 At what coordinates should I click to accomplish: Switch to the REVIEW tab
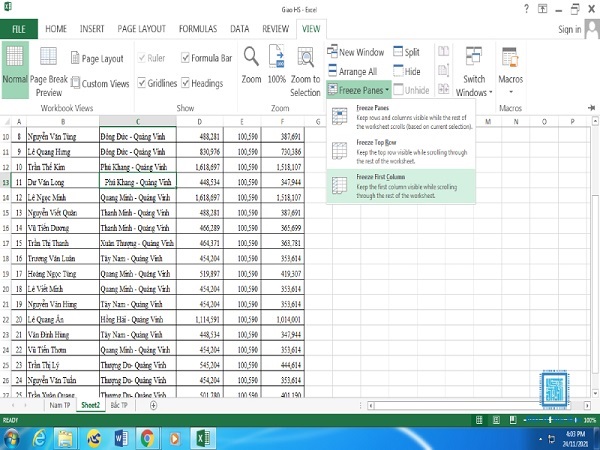tap(276, 29)
